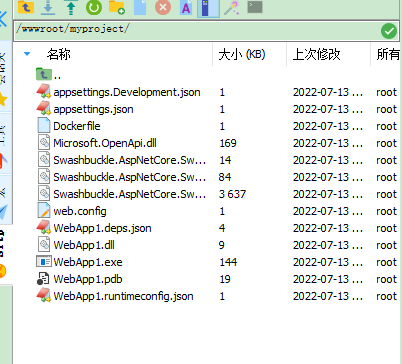Viewport: 402px width, 364px height.
Task: Sort files by 上次修改 column header
Action: click(x=316, y=54)
